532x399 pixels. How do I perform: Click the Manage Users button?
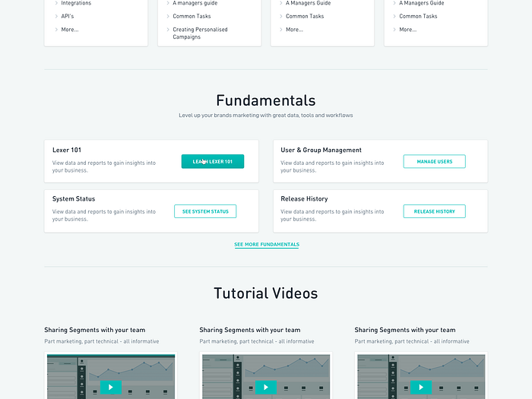point(434,161)
